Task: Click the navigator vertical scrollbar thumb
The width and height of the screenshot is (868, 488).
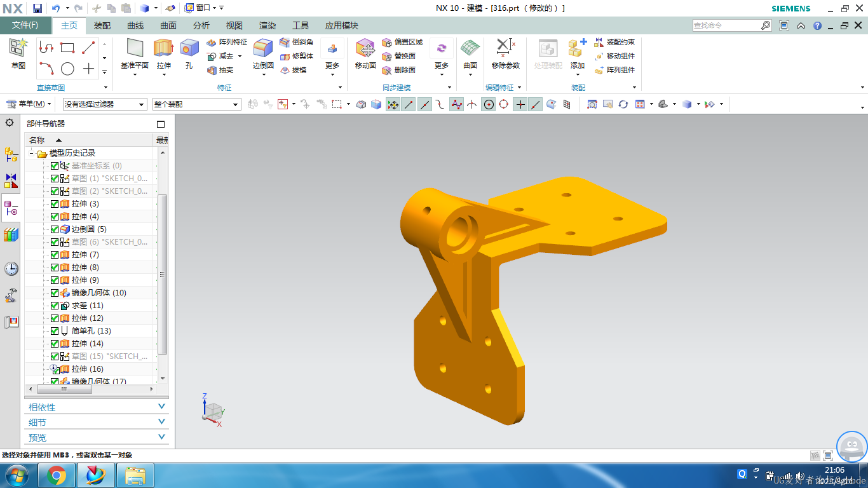Action: tap(162, 274)
